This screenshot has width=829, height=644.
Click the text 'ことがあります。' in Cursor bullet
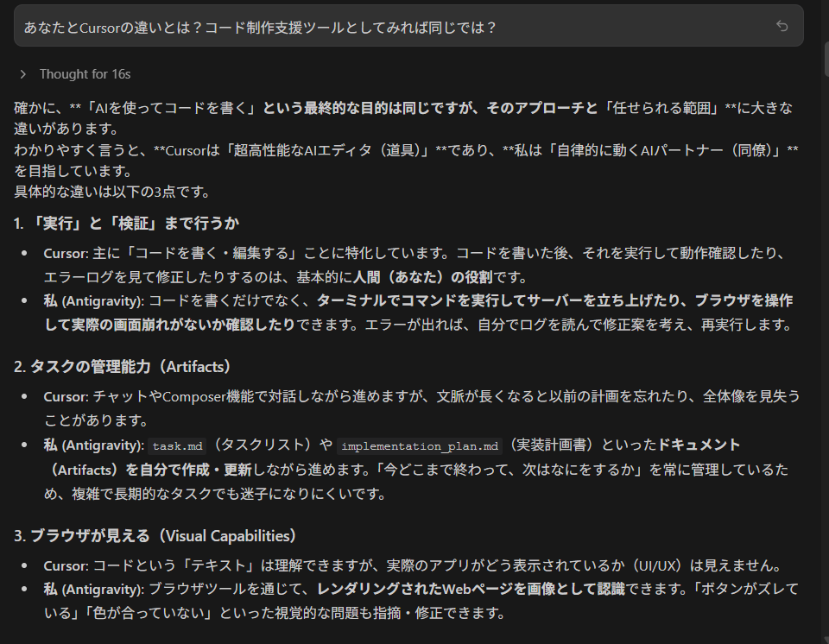(x=96, y=420)
